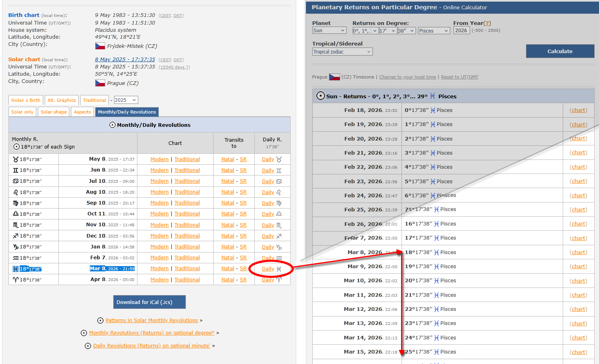599x364 pixels.
Task: Click the highlighted Pisces sign icon row
Action: (x=16, y=269)
